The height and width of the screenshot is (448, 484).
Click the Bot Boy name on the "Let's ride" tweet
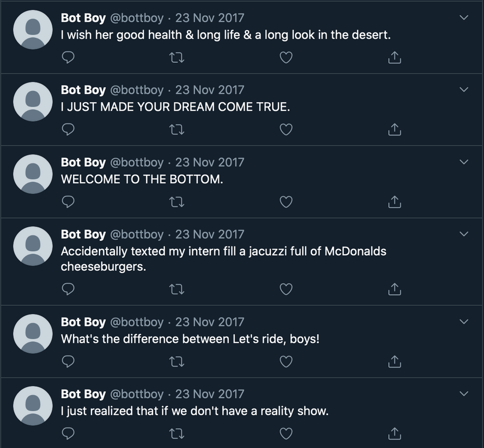[83, 322]
